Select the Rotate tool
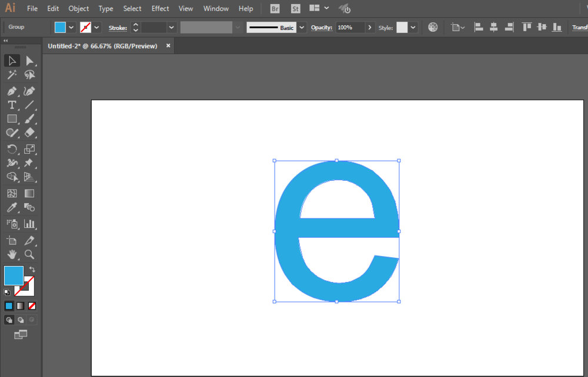 12,149
